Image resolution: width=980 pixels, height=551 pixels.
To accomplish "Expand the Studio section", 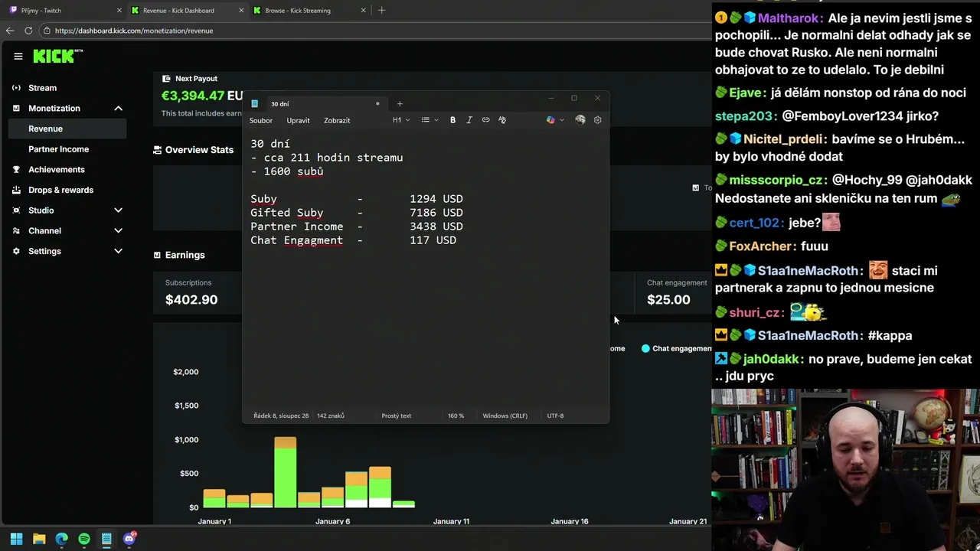I will pyautogui.click(x=118, y=210).
